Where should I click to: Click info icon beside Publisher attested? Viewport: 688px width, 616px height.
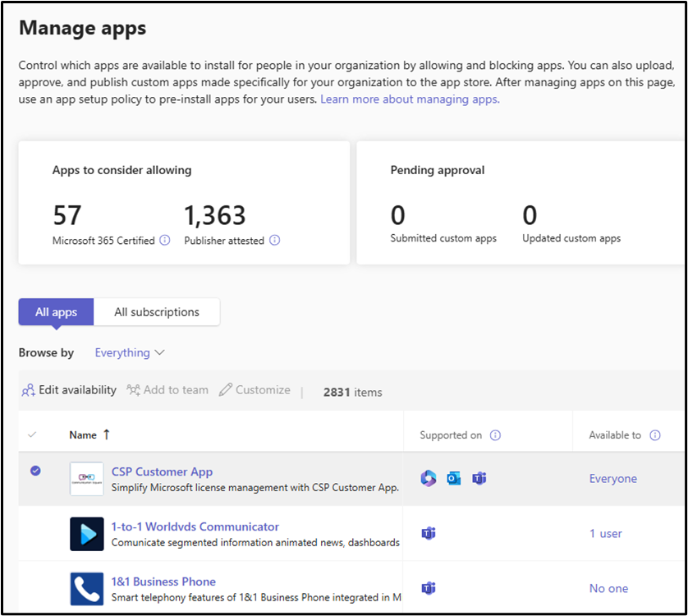(275, 240)
